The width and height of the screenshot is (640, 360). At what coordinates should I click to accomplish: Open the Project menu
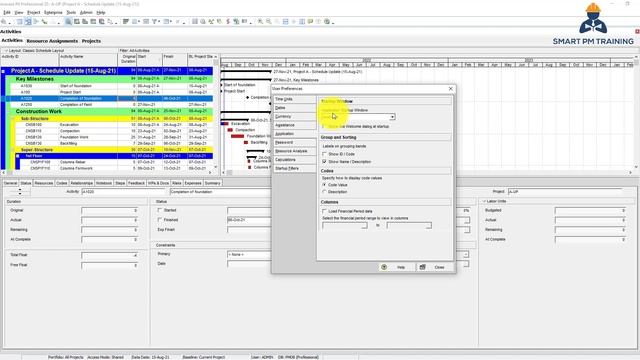[33, 13]
